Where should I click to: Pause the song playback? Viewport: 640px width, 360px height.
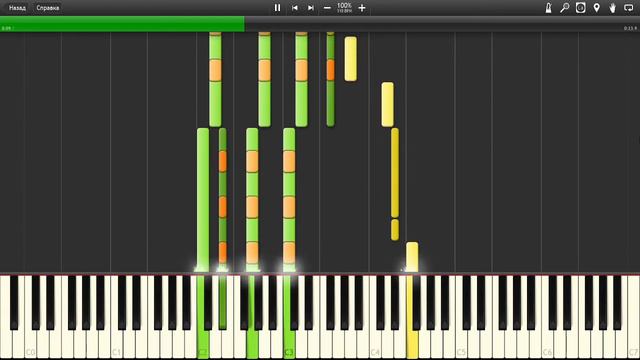[277, 8]
